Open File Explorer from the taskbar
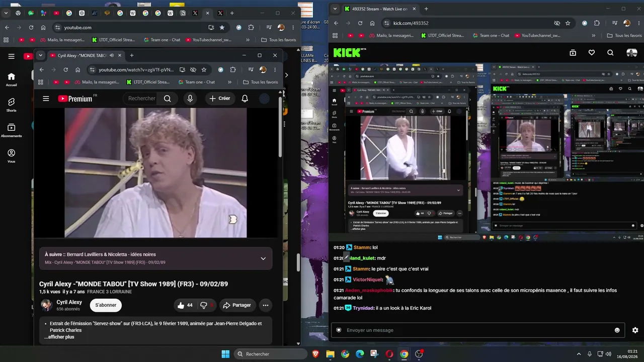644x362 pixels. (x=330, y=354)
